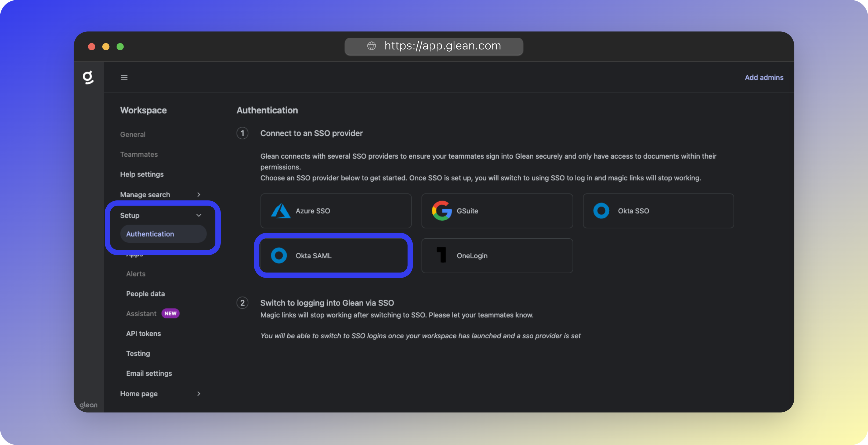The height and width of the screenshot is (445, 868).
Task: Click the browser URL address field
Action: 443,46
